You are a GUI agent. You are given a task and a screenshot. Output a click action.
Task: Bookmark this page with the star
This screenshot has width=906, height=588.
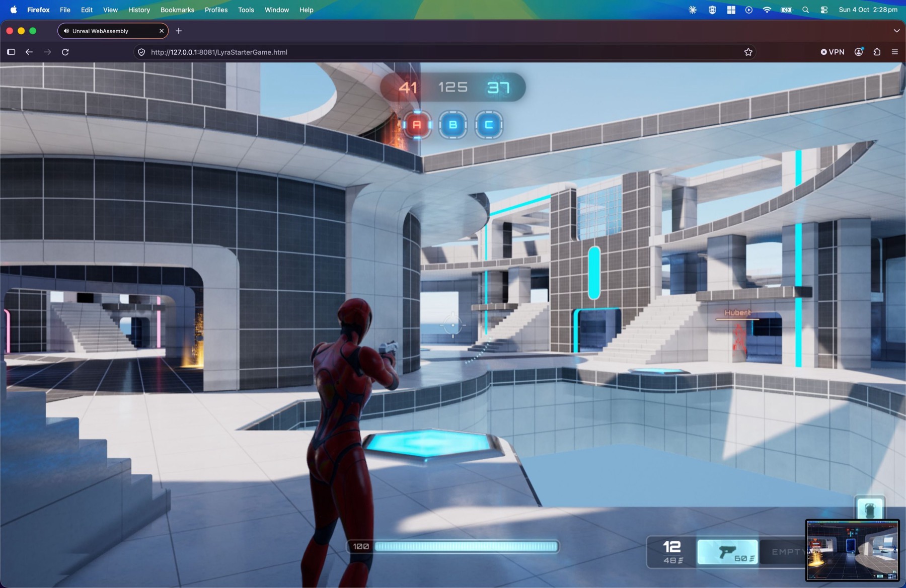click(x=748, y=52)
